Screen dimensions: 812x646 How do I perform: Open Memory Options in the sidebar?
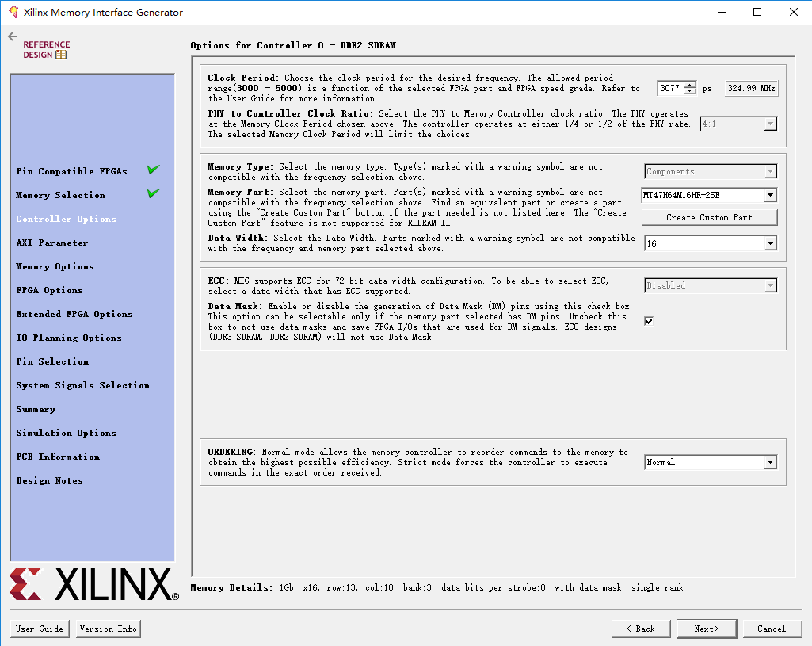click(55, 266)
